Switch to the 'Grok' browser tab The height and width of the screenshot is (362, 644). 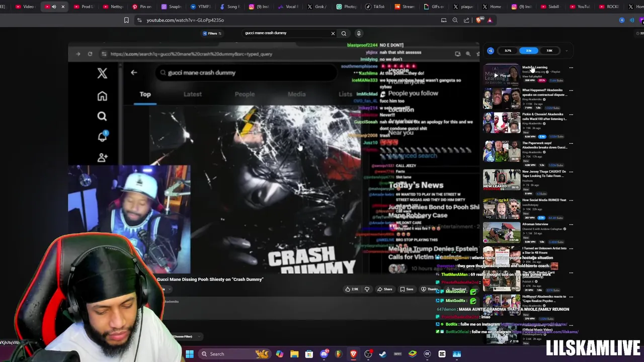point(317,7)
